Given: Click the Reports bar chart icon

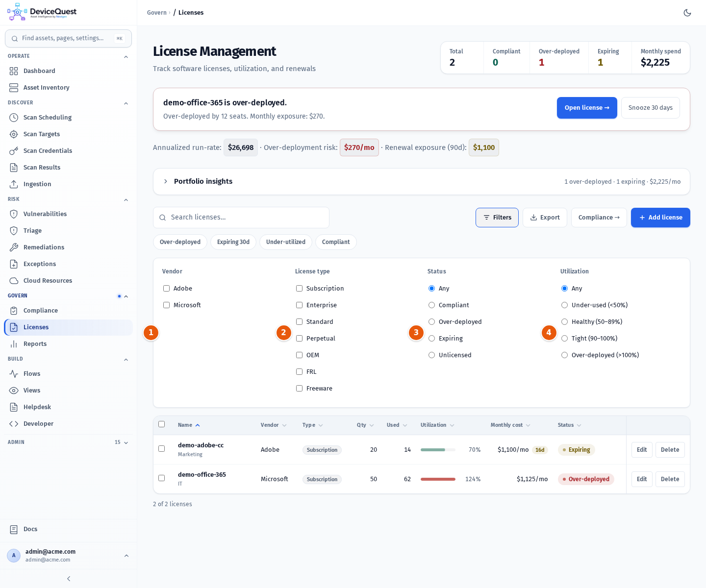Looking at the screenshot, I should [x=14, y=344].
